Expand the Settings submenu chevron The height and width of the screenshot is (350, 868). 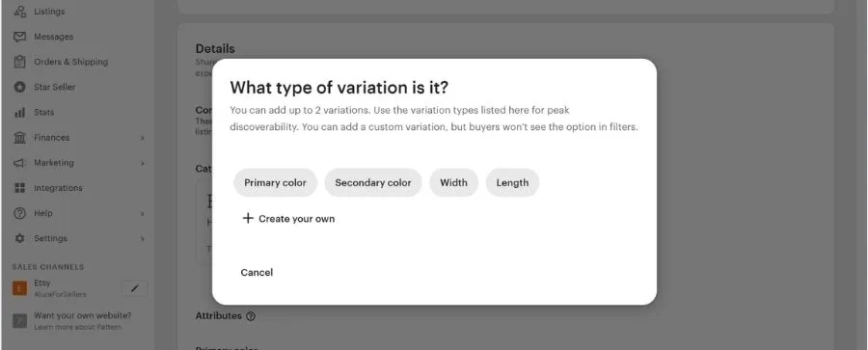point(143,239)
